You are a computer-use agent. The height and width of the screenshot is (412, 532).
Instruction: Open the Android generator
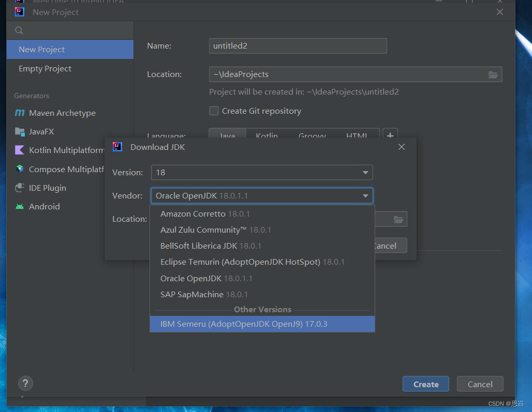(45, 206)
